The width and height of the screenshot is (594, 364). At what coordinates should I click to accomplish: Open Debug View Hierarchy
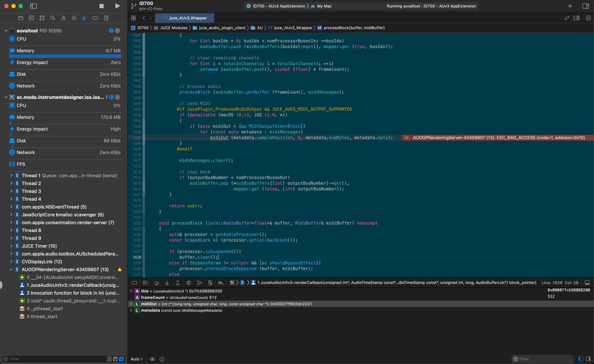(189, 282)
